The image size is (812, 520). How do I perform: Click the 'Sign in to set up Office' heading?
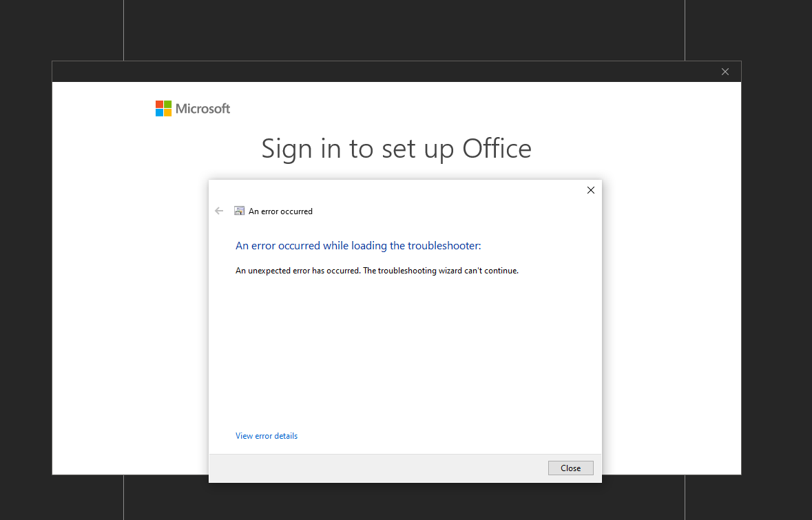coord(397,148)
